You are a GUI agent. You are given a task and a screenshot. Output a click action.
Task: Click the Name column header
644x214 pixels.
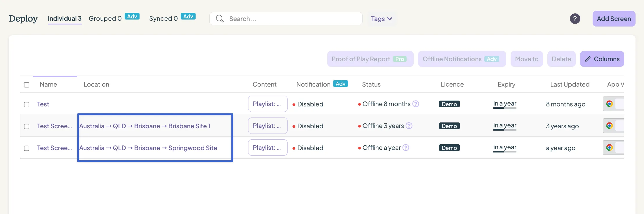pyautogui.click(x=48, y=85)
